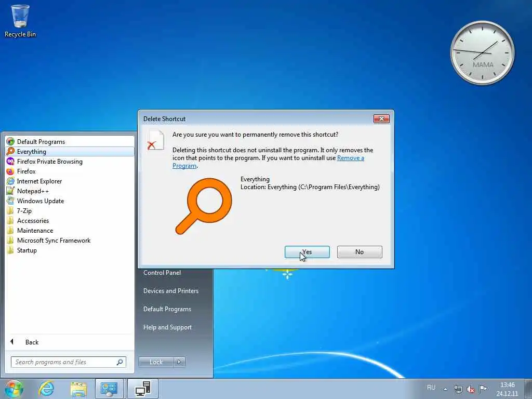Click the search magnifier icon in Start menu
The height and width of the screenshot is (399, 532).
(120, 362)
